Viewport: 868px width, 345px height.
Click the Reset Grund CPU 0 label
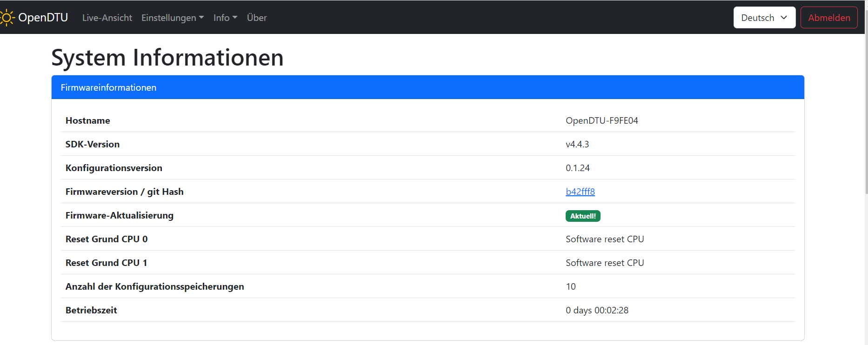point(107,239)
